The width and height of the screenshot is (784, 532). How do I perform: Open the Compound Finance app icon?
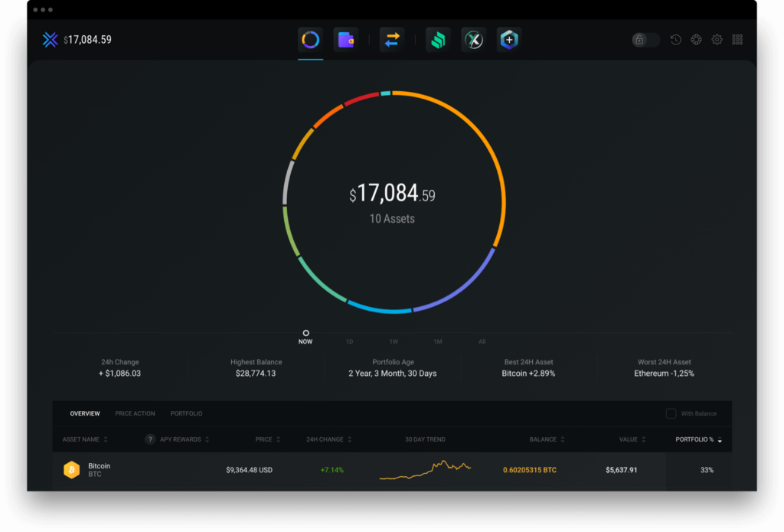point(438,40)
